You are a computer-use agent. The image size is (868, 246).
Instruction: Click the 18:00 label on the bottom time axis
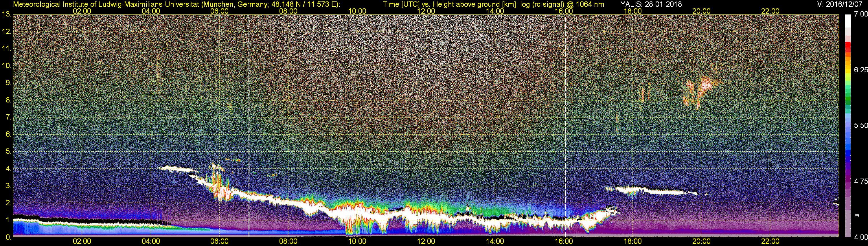(632, 241)
